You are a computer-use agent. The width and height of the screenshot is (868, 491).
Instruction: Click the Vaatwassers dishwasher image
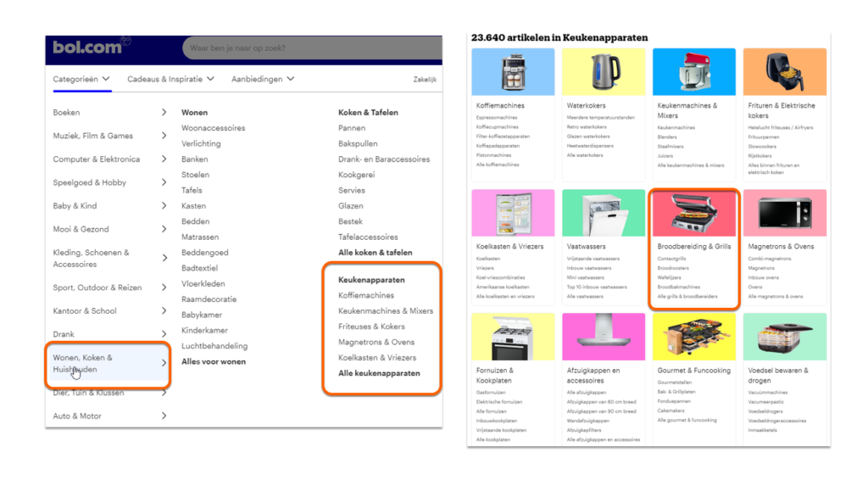(x=604, y=213)
